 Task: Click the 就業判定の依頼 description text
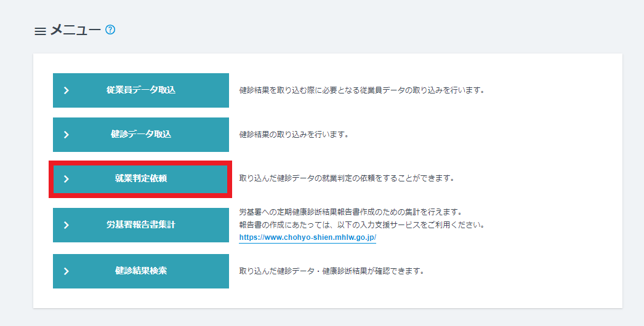[347, 179]
